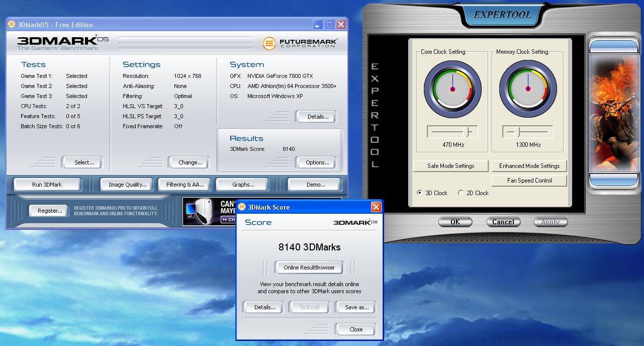644x346 pixels.
Task: Adjust the Core Clock 470 MHz slider
Action: pyautogui.click(x=452, y=132)
